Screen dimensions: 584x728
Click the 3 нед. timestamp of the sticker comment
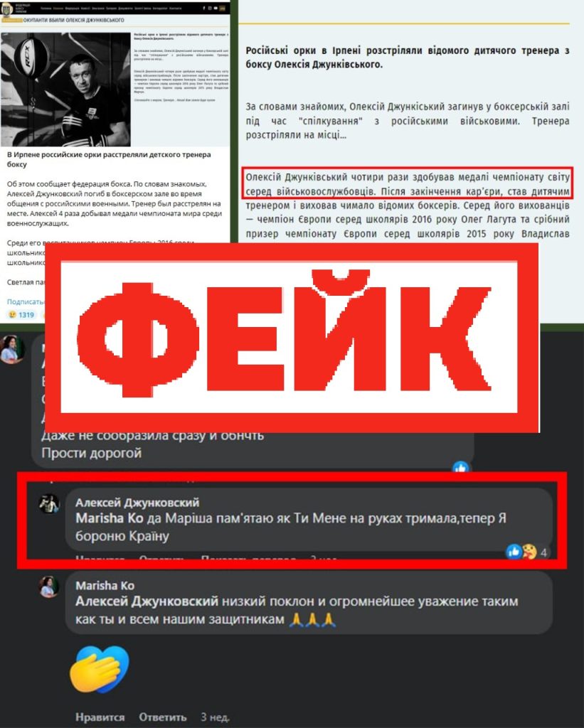pyautogui.click(x=215, y=717)
